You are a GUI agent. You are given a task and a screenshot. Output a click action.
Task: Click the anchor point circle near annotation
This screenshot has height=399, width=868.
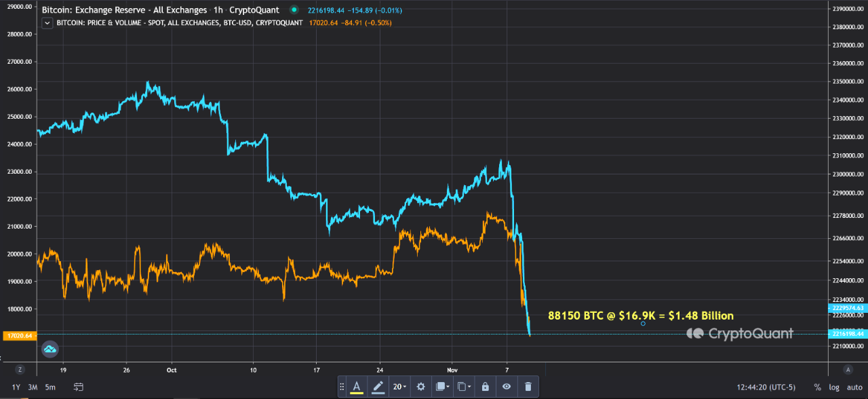643,324
